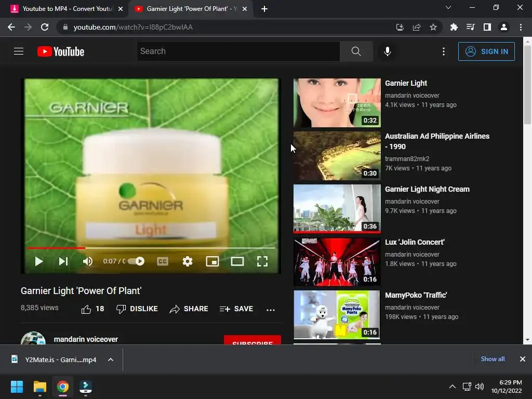Viewport: 532px width, 399px height.
Task: Open the YouTube hamburger guide menu
Action: (x=19, y=51)
